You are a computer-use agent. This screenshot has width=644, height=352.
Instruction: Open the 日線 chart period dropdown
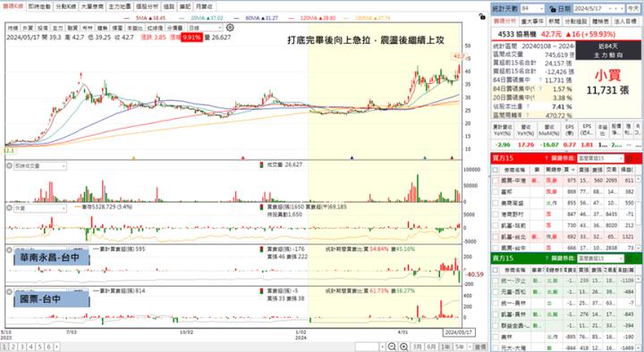point(205,28)
